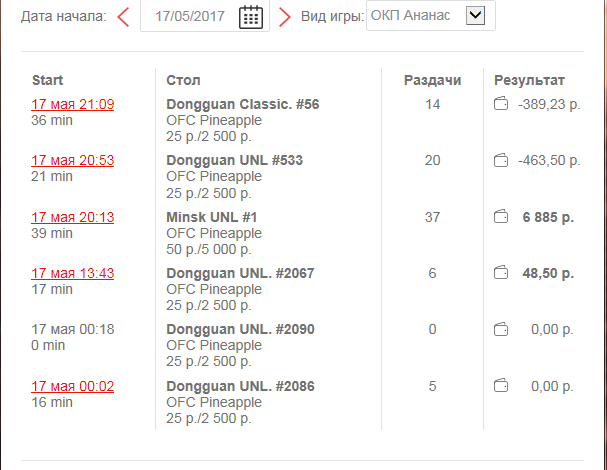Click wallet icon beside 48,50 р. result
Image resolution: width=607 pixels, height=470 pixels.
(501, 273)
